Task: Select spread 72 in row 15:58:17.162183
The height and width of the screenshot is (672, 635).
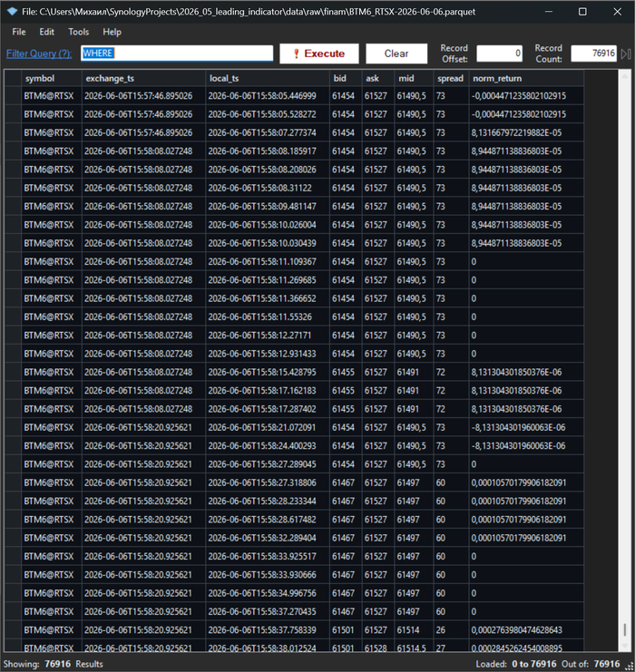Action: 451,391
